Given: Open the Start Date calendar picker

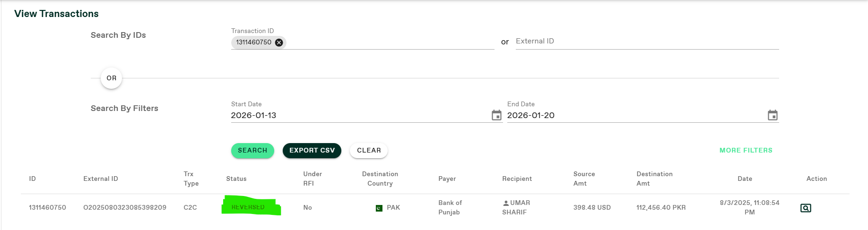Looking at the screenshot, I should [496, 115].
